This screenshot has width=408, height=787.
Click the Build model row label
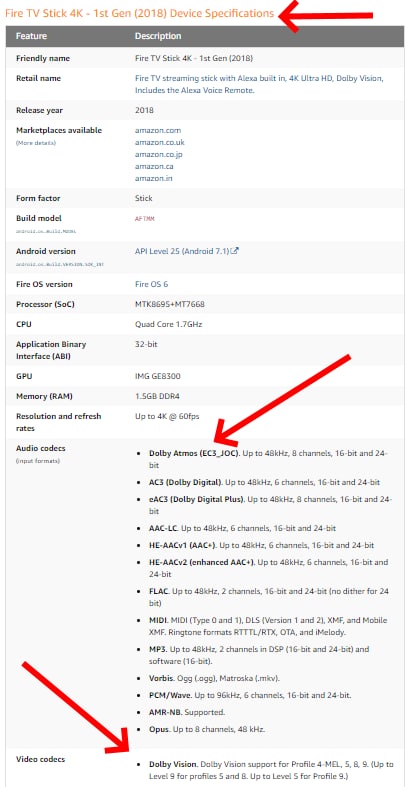(x=38, y=218)
